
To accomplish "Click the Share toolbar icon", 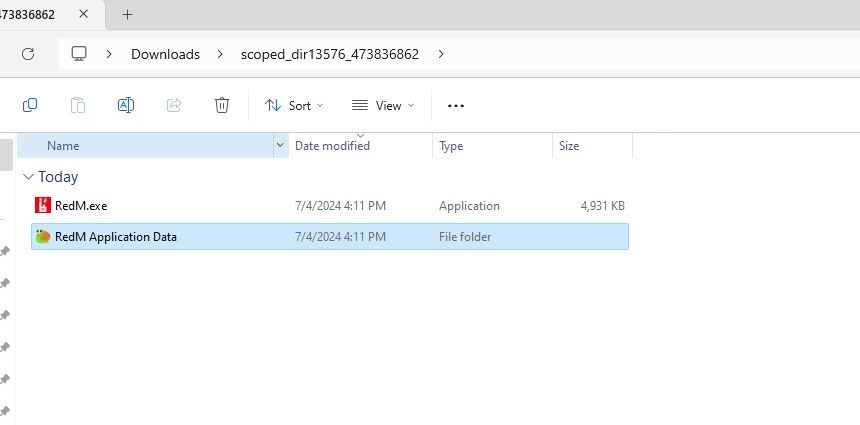I will click(174, 105).
